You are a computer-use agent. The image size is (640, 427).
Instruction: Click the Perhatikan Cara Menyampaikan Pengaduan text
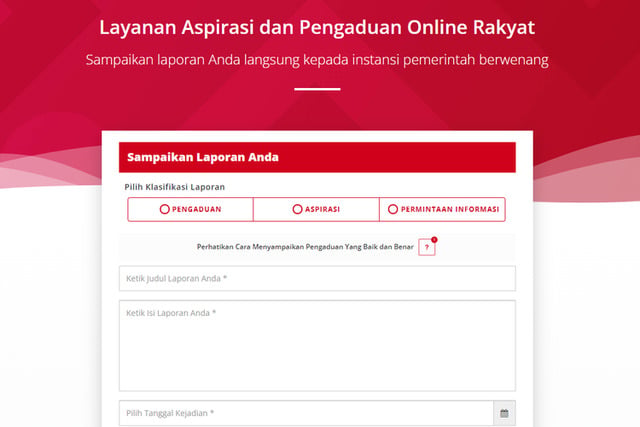[305, 247]
